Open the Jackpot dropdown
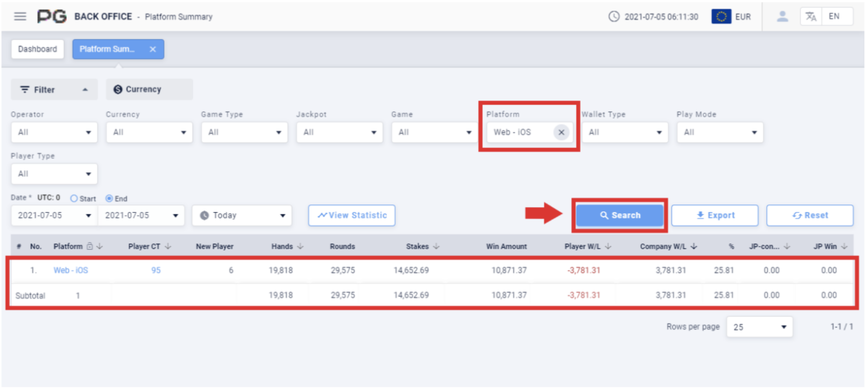Viewport: 868px width, 390px height. [339, 132]
